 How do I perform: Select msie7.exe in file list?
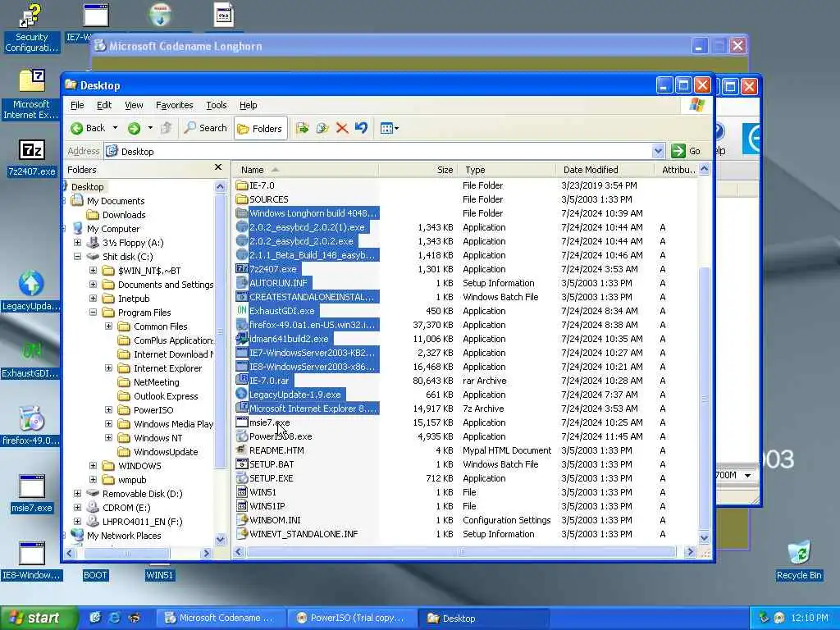tap(269, 422)
